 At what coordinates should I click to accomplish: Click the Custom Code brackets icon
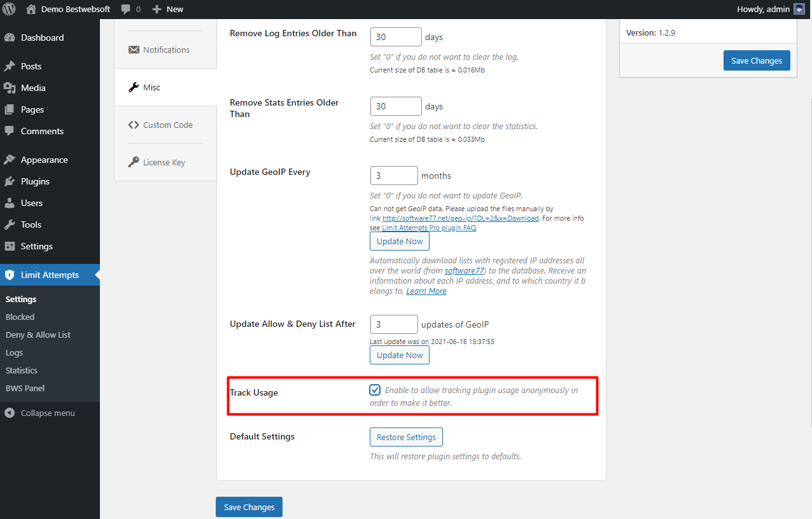(134, 125)
